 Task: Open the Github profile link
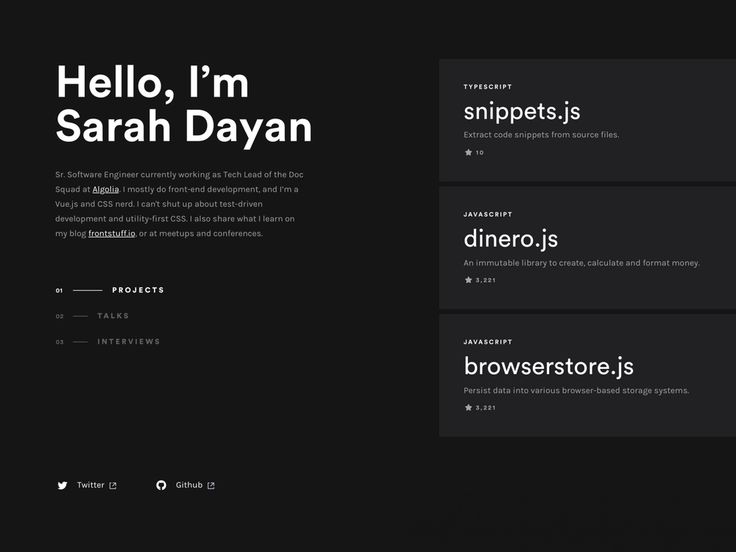pos(189,485)
